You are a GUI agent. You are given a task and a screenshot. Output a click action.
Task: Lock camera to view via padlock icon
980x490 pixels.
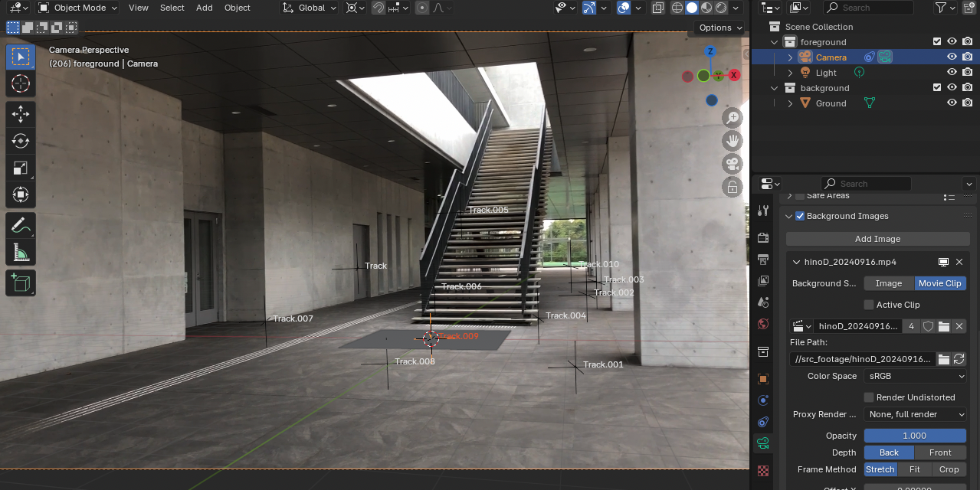(x=733, y=187)
